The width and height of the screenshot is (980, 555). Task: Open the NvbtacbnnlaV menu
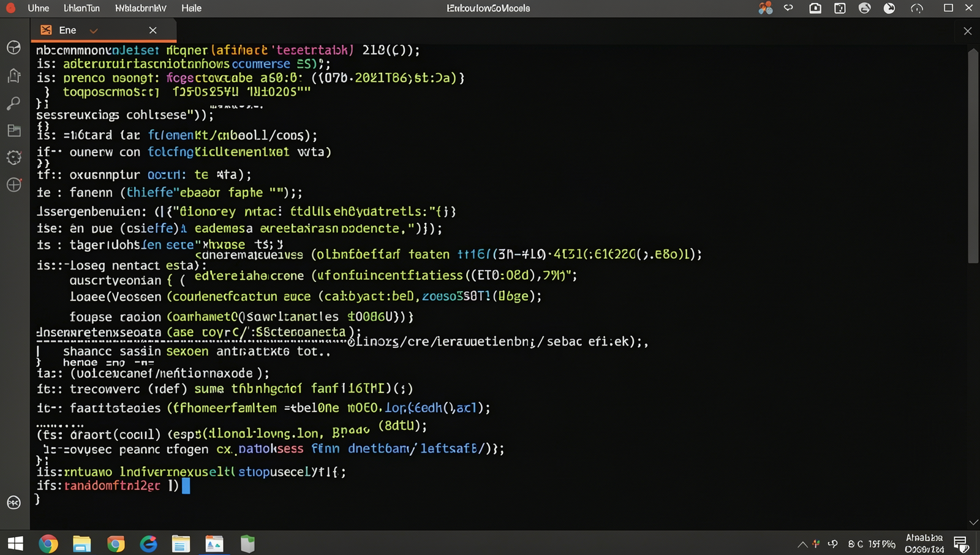(141, 8)
